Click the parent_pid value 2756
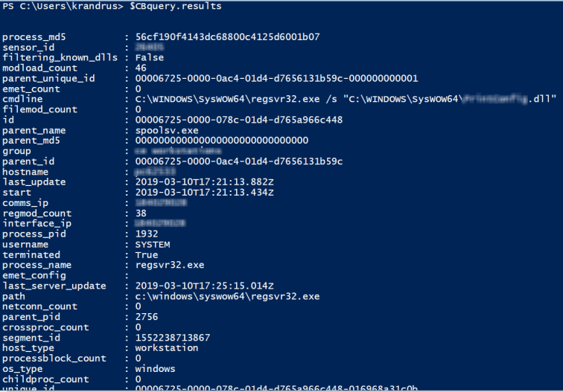This screenshot has height=392, width=563. [146, 318]
